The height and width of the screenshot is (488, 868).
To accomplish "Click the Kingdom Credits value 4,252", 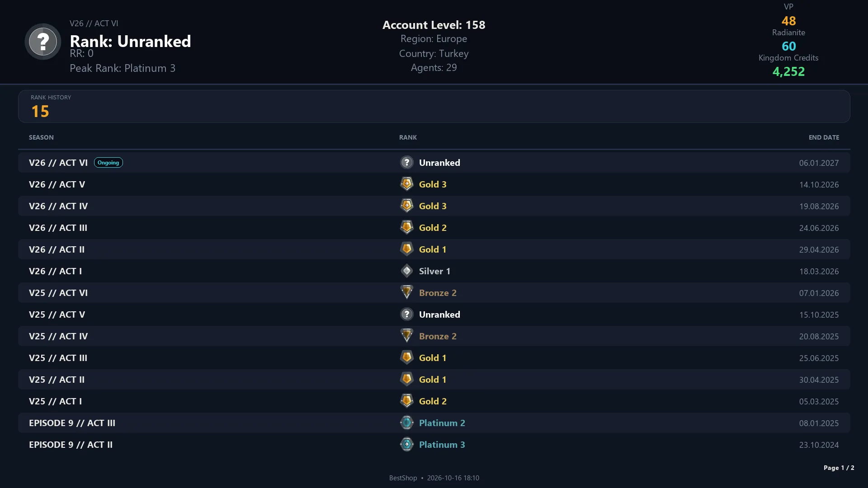I will point(788,71).
